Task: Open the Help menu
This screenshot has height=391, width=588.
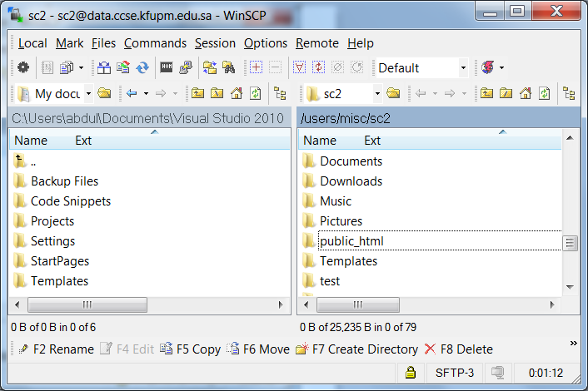Action: (x=361, y=43)
